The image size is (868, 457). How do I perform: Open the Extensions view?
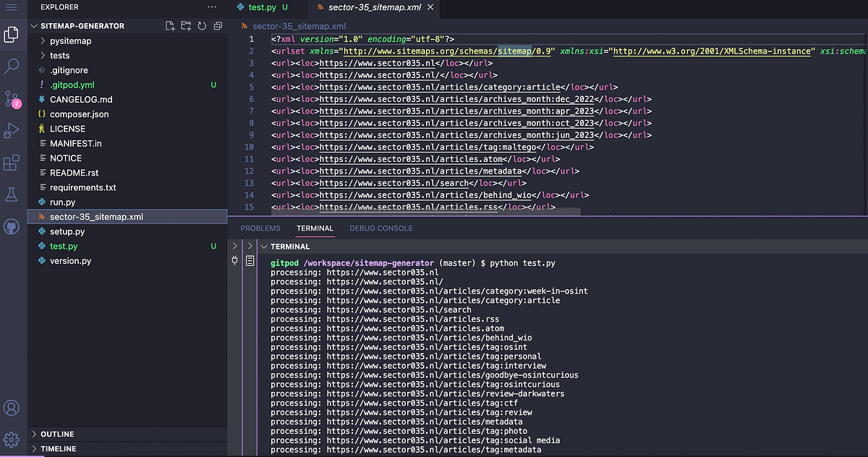click(11, 163)
